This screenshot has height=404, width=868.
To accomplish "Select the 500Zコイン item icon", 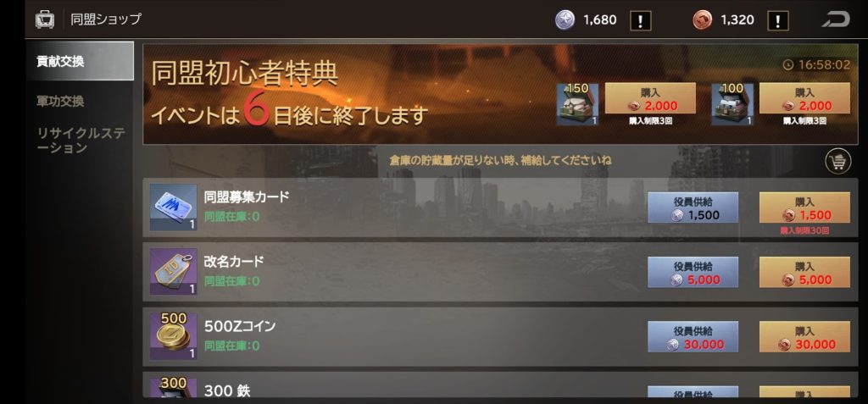I will (x=173, y=336).
